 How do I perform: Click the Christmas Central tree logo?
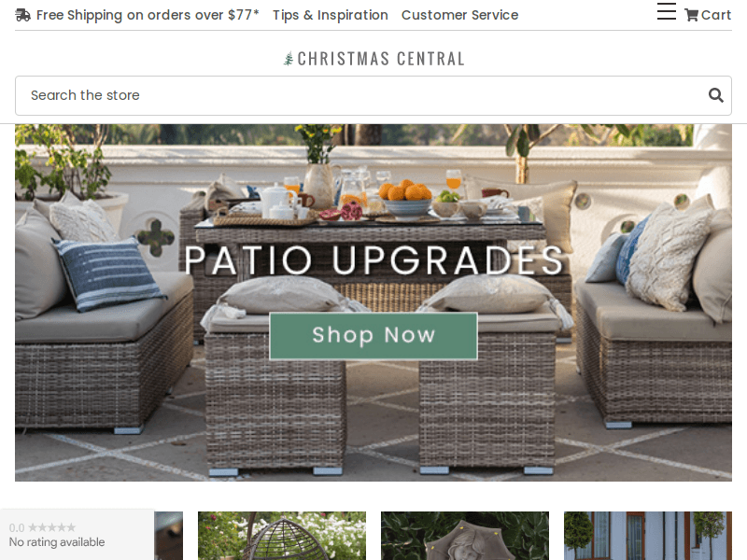(x=289, y=59)
